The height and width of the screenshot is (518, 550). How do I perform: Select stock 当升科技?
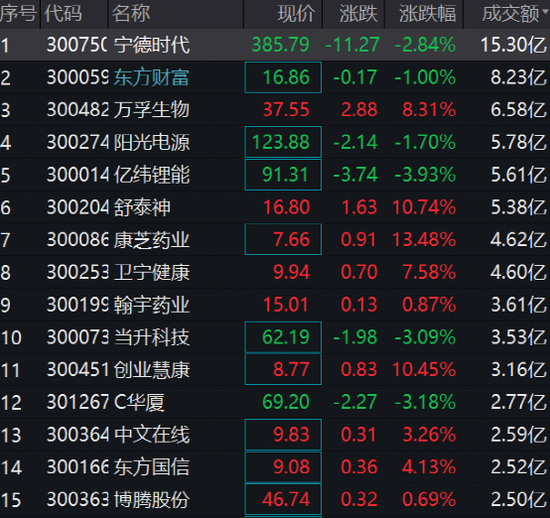[152, 337]
